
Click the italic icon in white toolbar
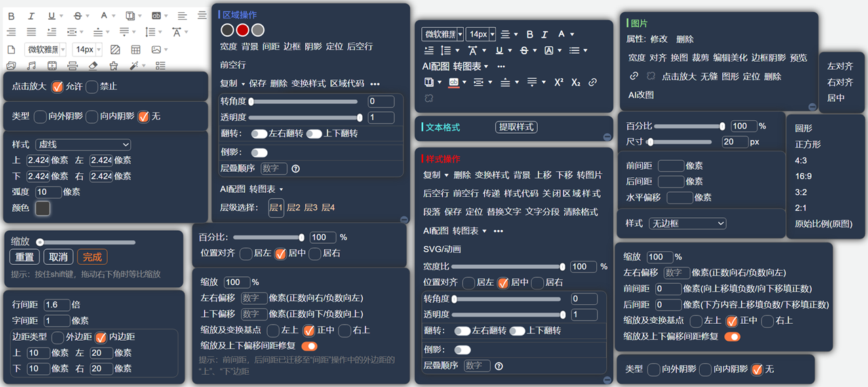tap(31, 16)
